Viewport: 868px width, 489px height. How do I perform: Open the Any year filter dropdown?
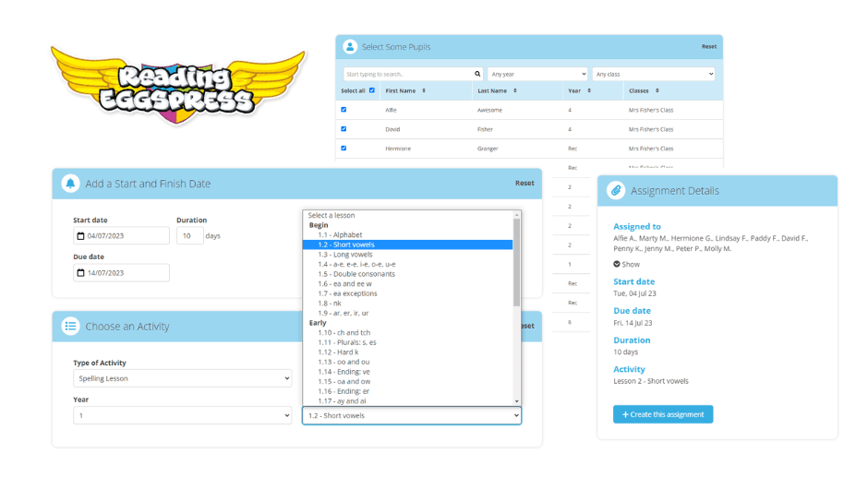coord(537,74)
